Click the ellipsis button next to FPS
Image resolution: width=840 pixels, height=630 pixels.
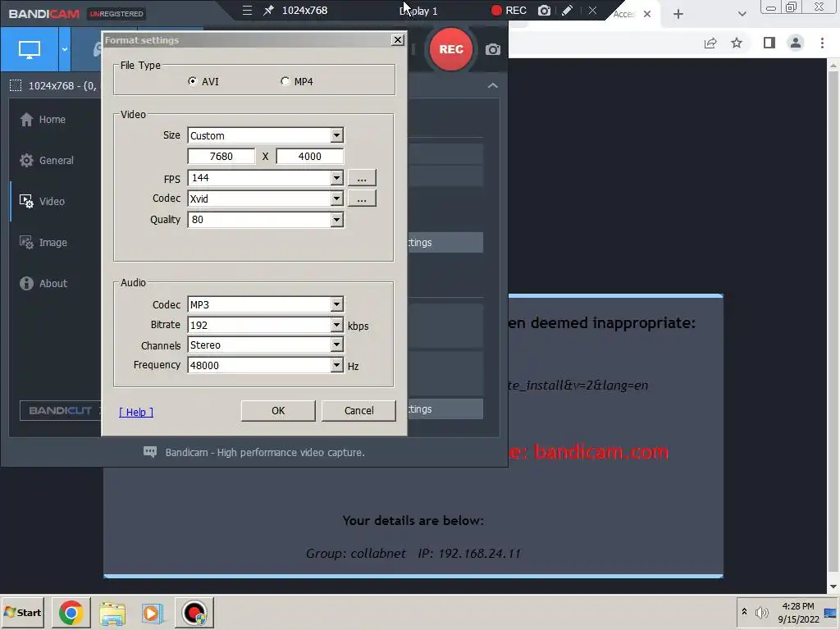click(x=362, y=178)
